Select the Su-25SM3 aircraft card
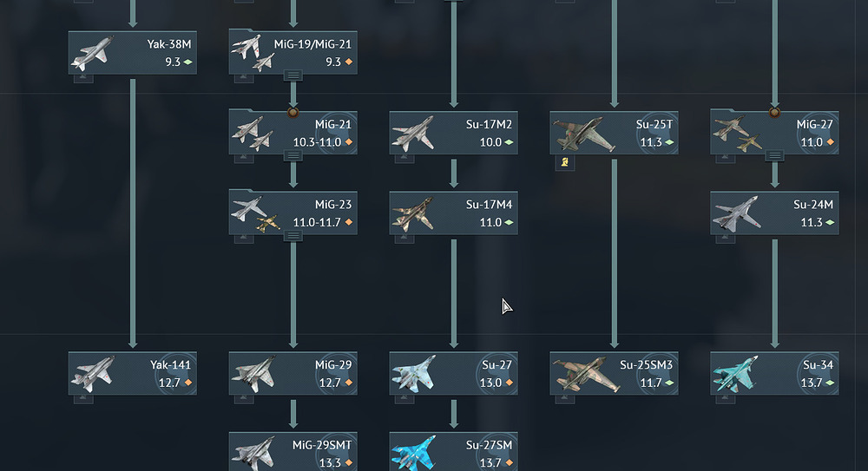Screen dimensions: 868x471 [614, 373]
